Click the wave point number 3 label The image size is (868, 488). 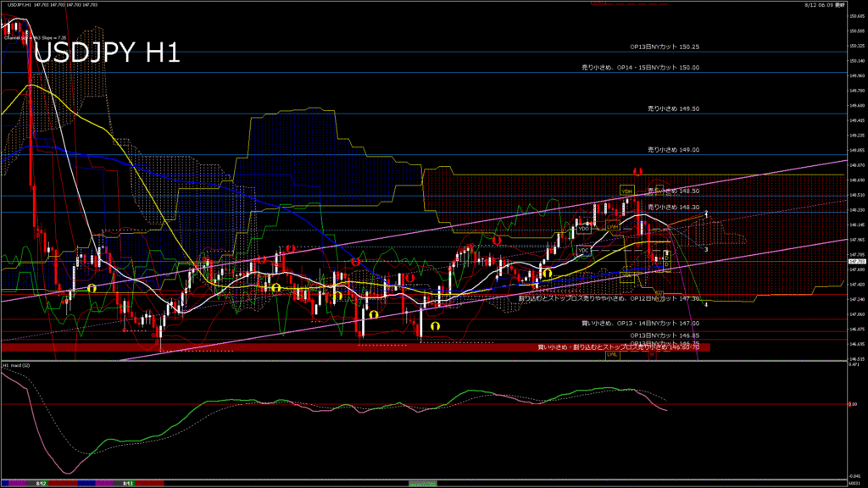[x=706, y=250]
